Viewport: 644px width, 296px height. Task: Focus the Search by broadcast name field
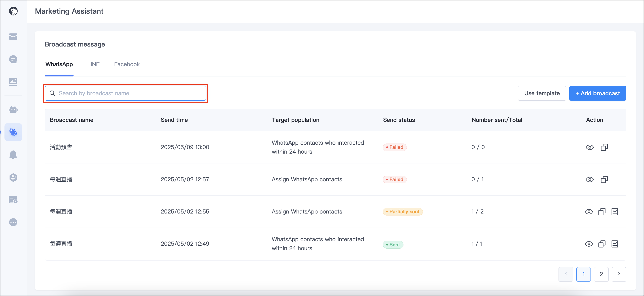(x=125, y=93)
